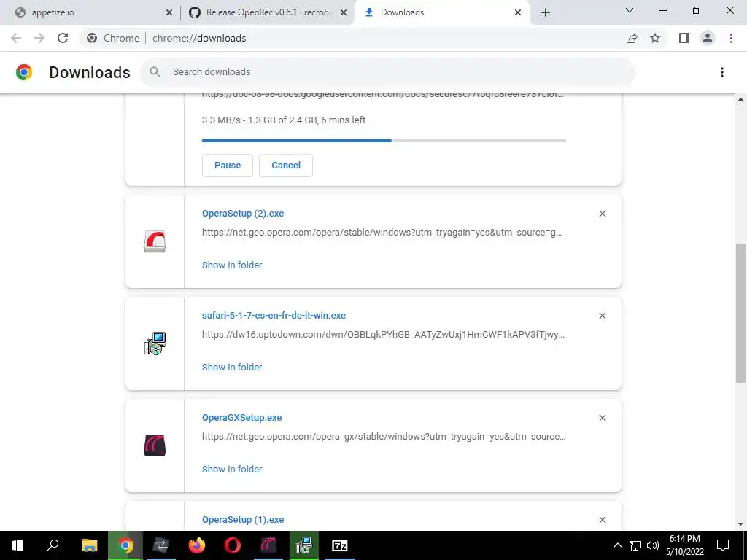Viewport: 747px width, 560px height.
Task: Click the OperaSetup (2).exe file icon
Action: coord(155,241)
